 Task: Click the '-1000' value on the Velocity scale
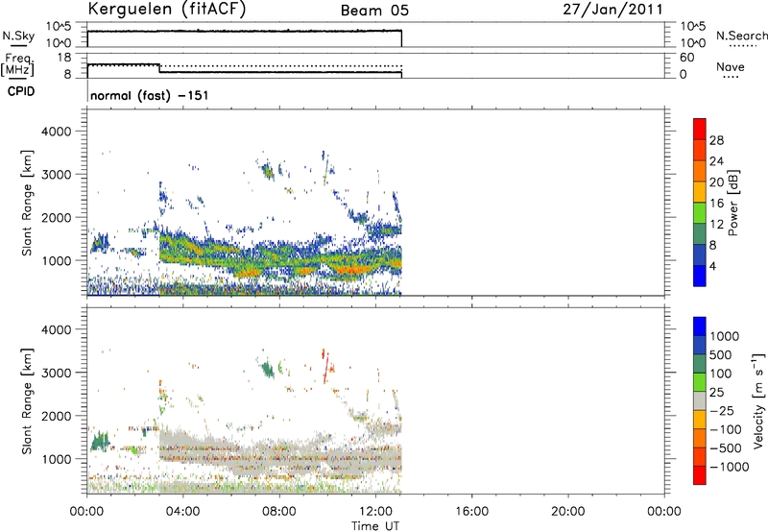click(730, 467)
